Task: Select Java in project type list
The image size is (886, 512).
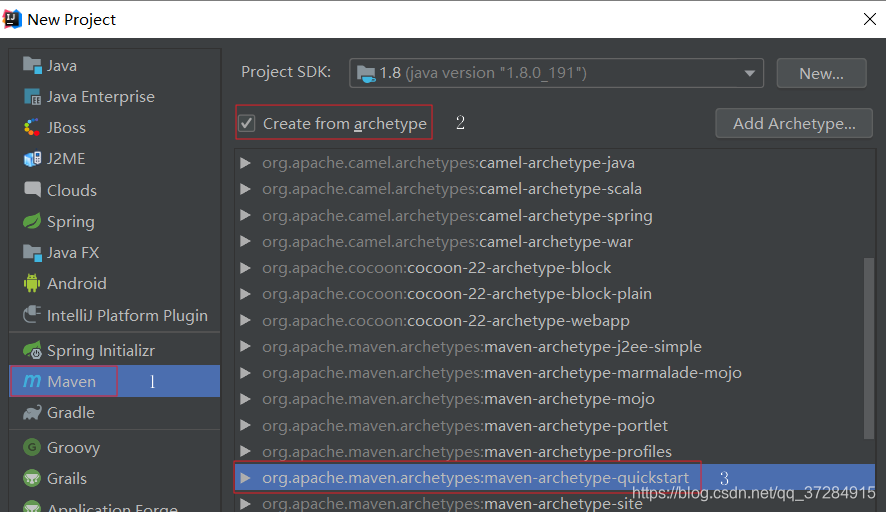Action: 115,66
